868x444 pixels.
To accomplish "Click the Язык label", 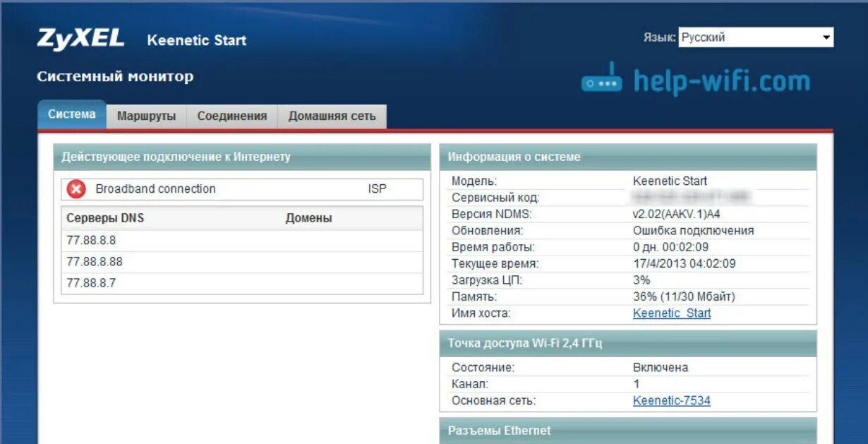I will 659,37.
